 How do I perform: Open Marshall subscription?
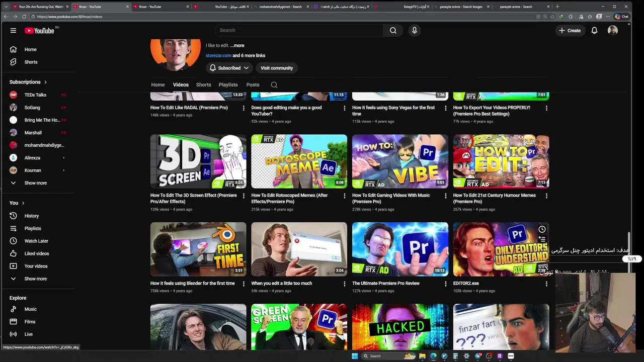[33, 133]
